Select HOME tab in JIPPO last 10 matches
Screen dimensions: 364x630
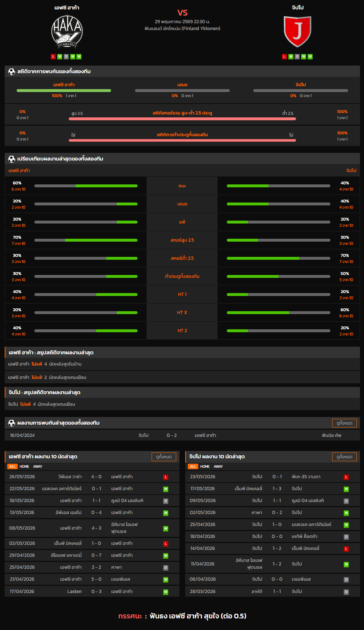click(205, 467)
